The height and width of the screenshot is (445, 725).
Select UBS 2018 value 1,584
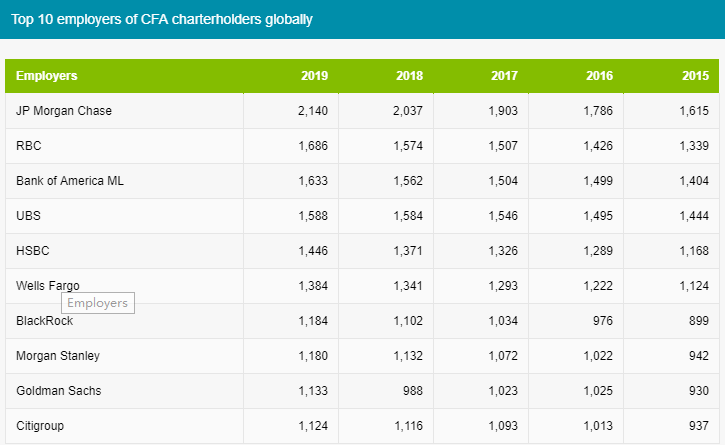[408, 216]
